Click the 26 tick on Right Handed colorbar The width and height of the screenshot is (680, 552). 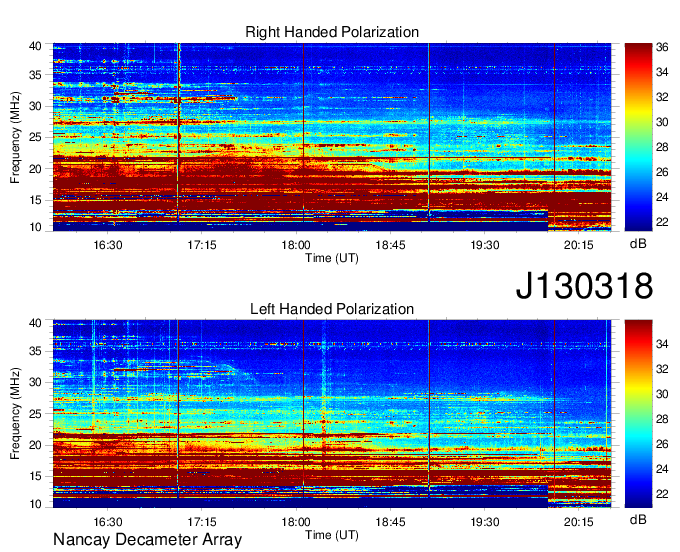point(662,172)
